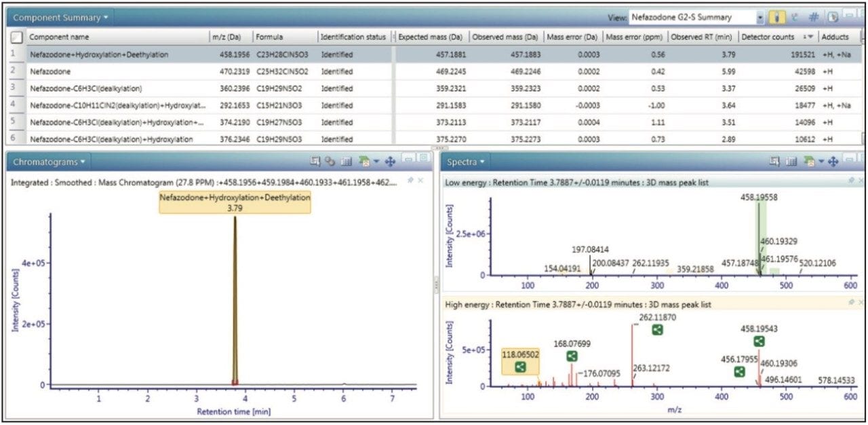This screenshot has width=868, height=425.
Task: Click the fragment icon under the 456.17955 peak label
Action: [740, 371]
